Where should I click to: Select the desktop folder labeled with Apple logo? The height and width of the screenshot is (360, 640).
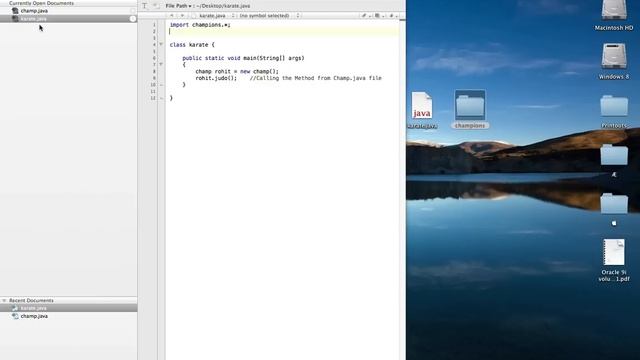click(614, 209)
